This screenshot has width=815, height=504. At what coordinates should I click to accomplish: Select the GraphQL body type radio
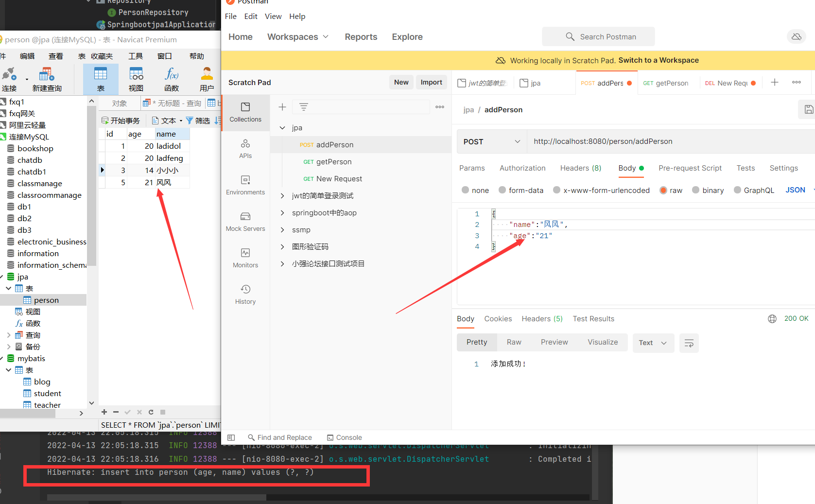point(738,190)
